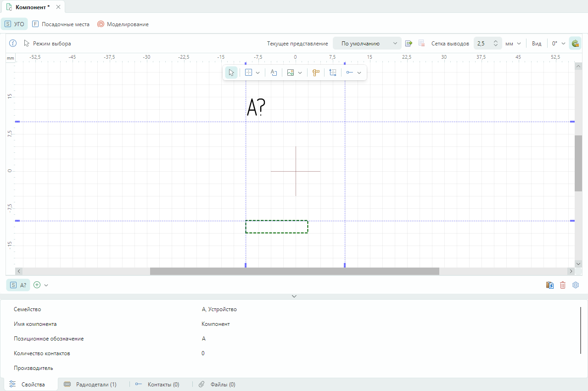Open the мм units dropdown

(x=513, y=44)
